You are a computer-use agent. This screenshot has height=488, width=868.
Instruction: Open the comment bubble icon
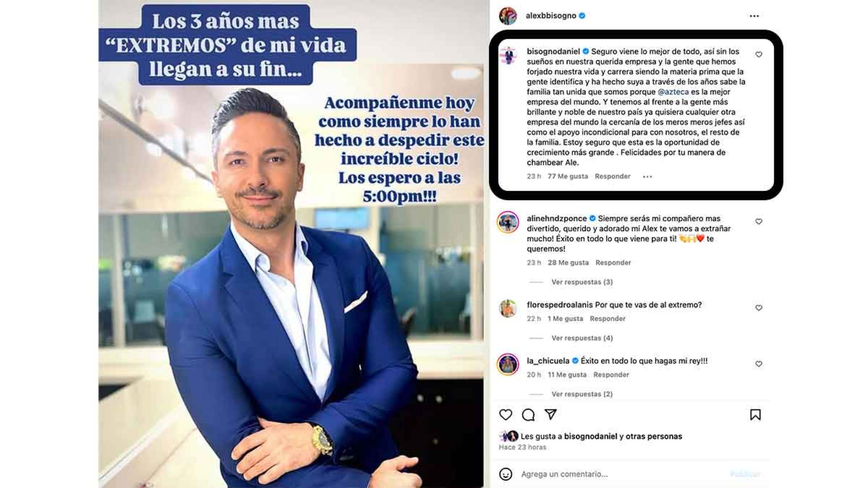pos(528,415)
